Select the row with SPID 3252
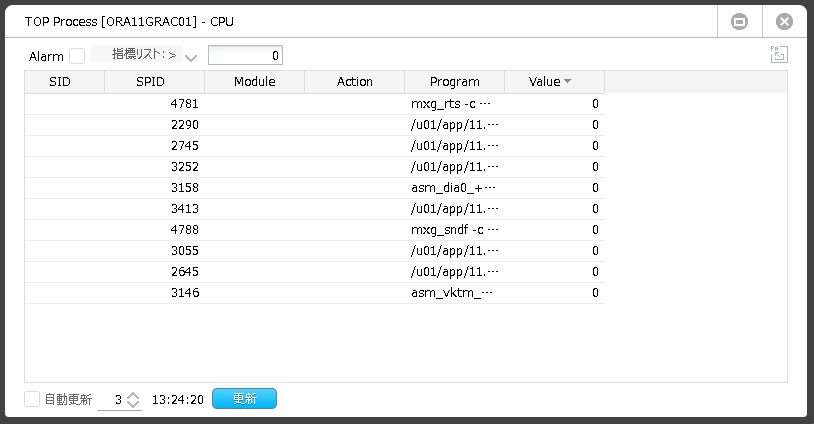 click(x=315, y=167)
